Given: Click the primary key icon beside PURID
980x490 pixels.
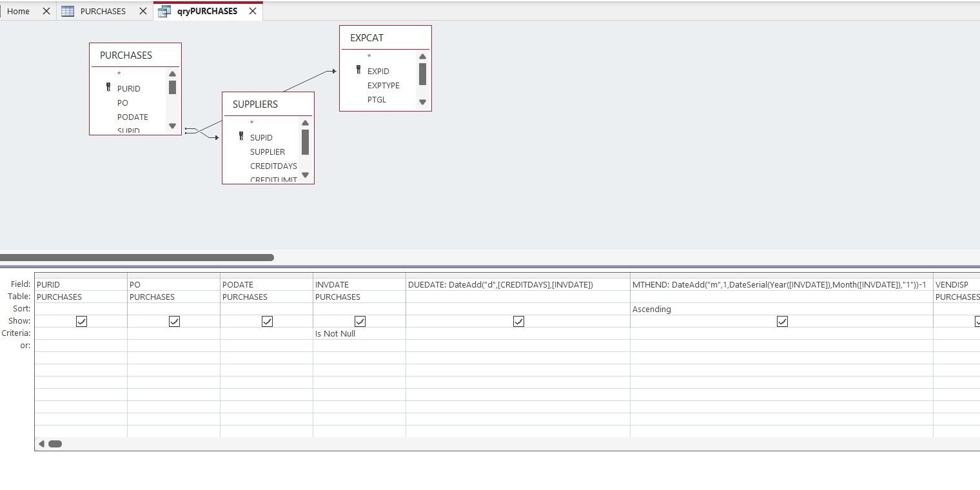Looking at the screenshot, I should point(108,88).
